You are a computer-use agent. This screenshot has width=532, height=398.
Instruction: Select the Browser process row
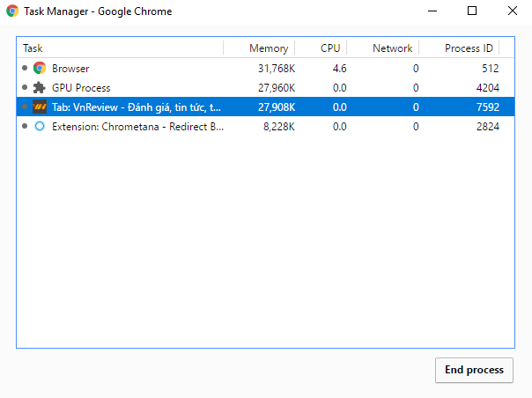pyautogui.click(x=132, y=68)
